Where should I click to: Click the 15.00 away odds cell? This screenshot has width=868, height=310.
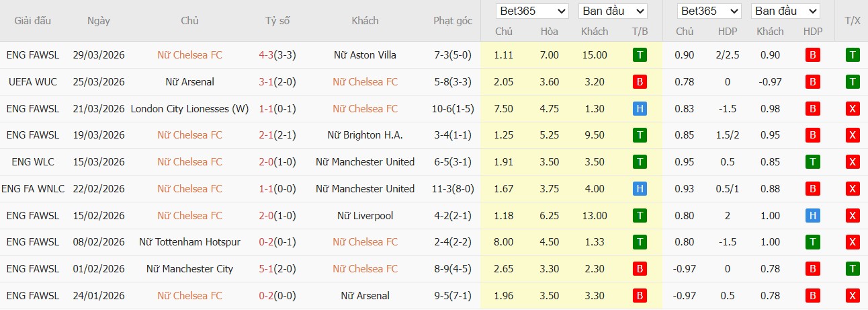(x=594, y=55)
